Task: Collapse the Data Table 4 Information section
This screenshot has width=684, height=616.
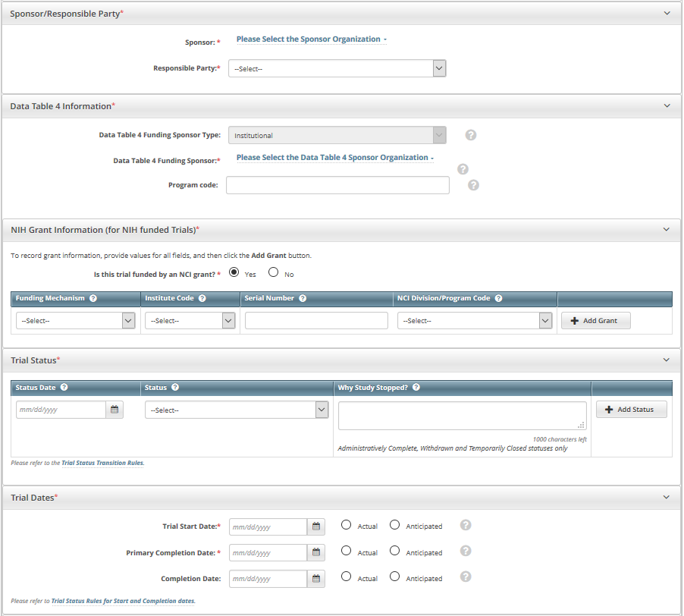Action: 667,105
